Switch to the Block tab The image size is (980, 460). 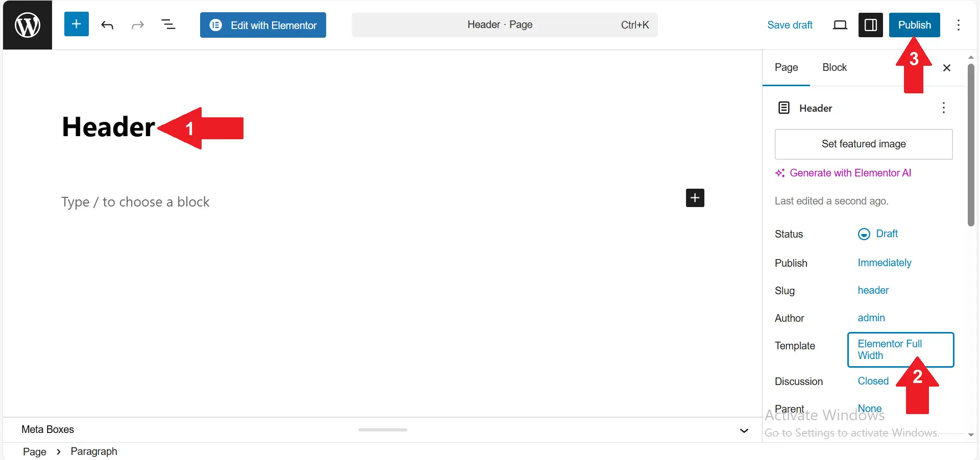(834, 67)
